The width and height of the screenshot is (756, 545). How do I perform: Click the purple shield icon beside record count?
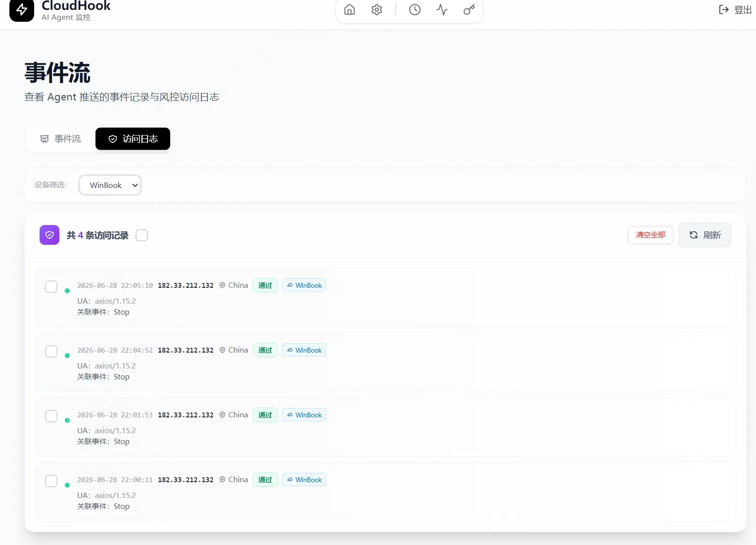click(x=49, y=235)
